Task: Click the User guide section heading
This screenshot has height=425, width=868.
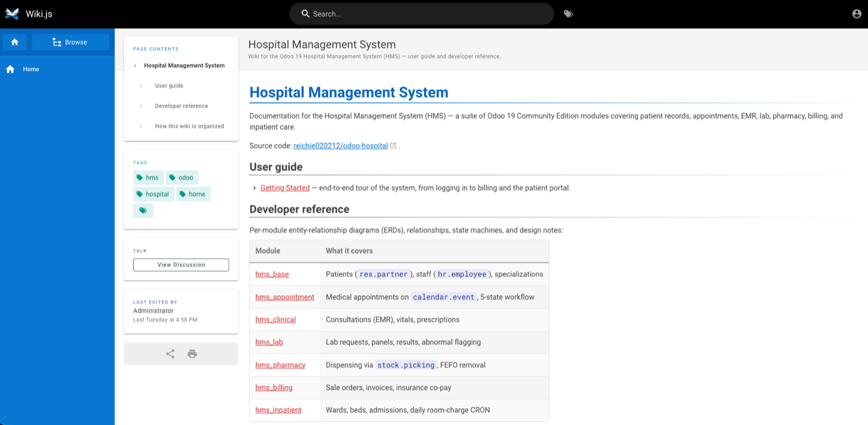Action: point(276,167)
